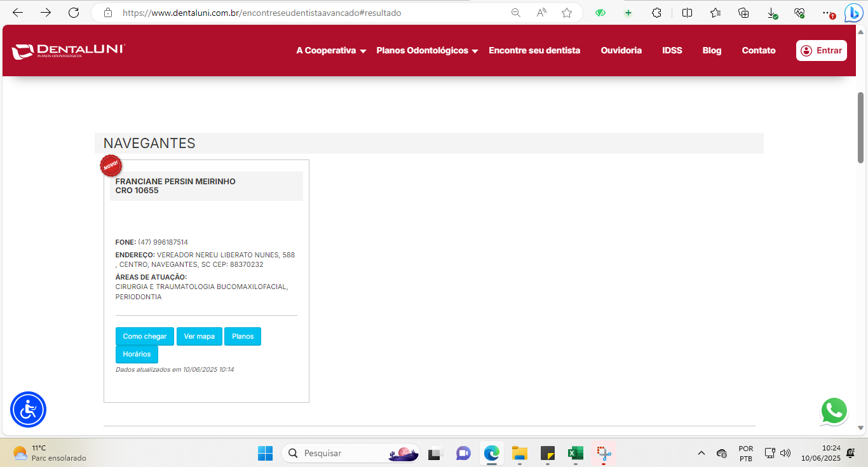Open the clock and calendar flyout

821,453
